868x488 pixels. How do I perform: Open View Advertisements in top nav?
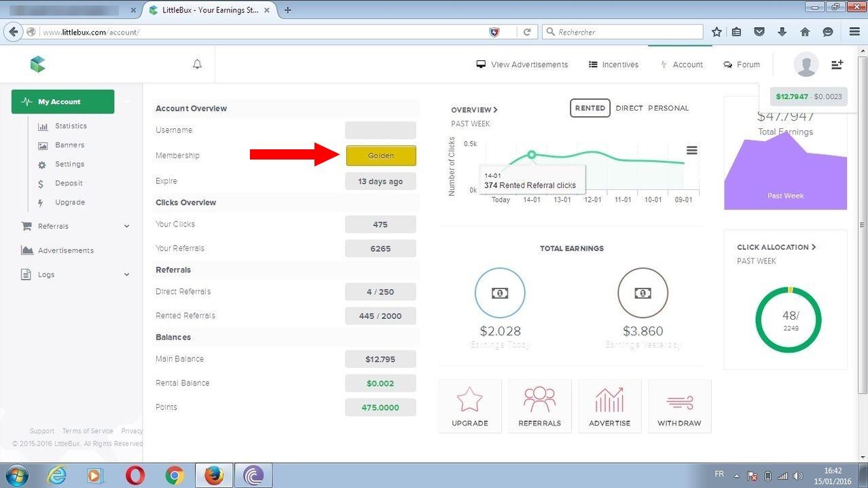click(522, 64)
